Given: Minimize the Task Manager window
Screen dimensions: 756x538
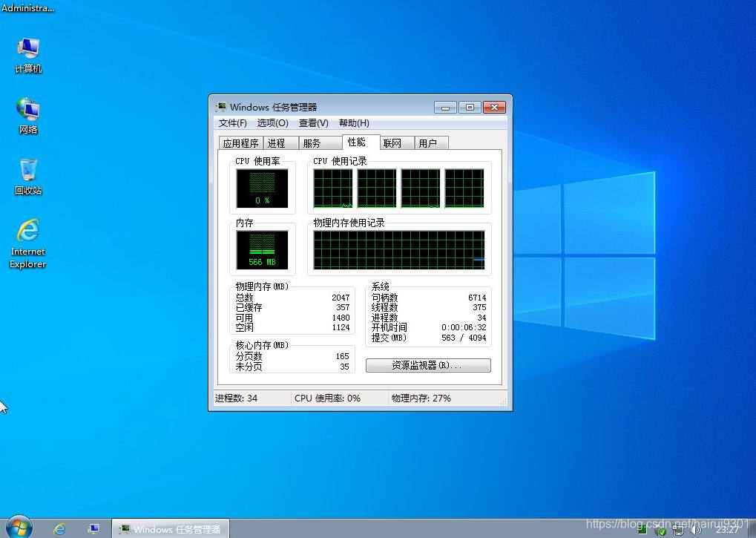Looking at the screenshot, I should point(445,107).
